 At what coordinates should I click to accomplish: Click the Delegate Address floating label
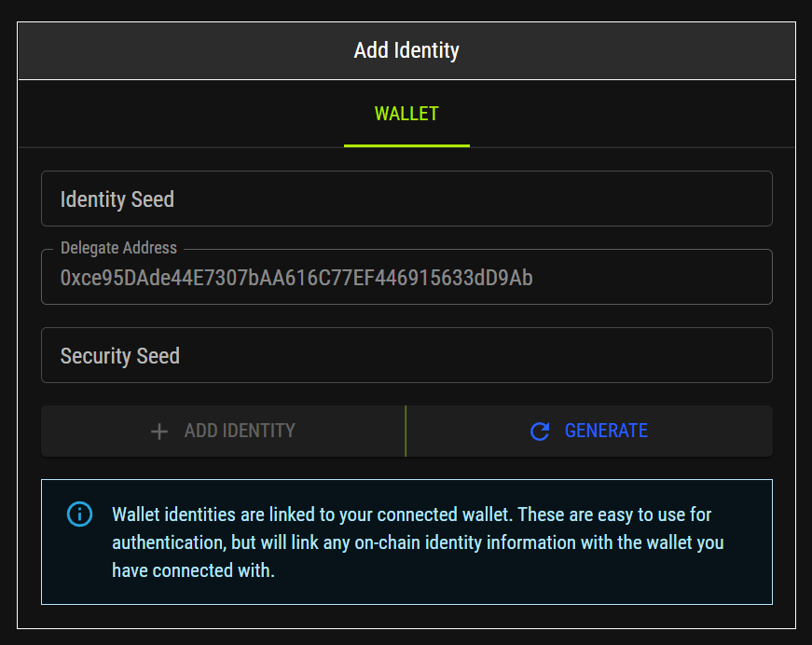click(118, 248)
